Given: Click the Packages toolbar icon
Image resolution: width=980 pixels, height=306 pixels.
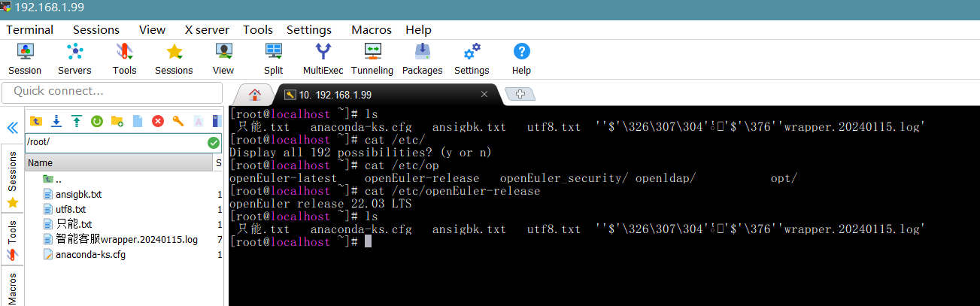Looking at the screenshot, I should [422, 59].
